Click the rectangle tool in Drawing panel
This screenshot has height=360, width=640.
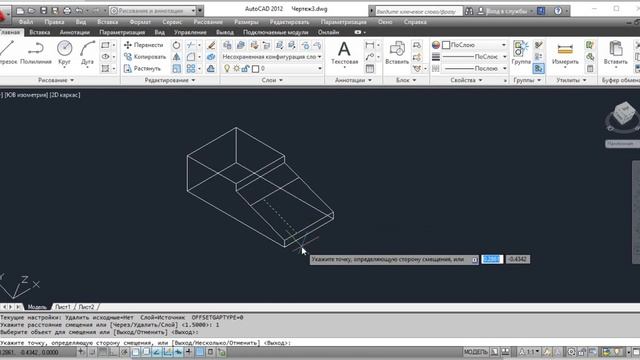click(x=105, y=45)
